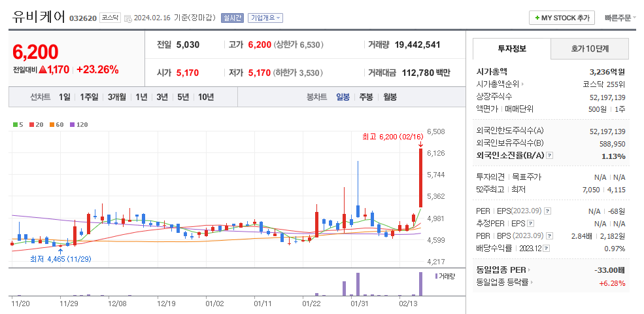Click the 최고 6,200 (02/16) chart marker
Viewport: 644px width, 314px height.
[x=392, y=137]
